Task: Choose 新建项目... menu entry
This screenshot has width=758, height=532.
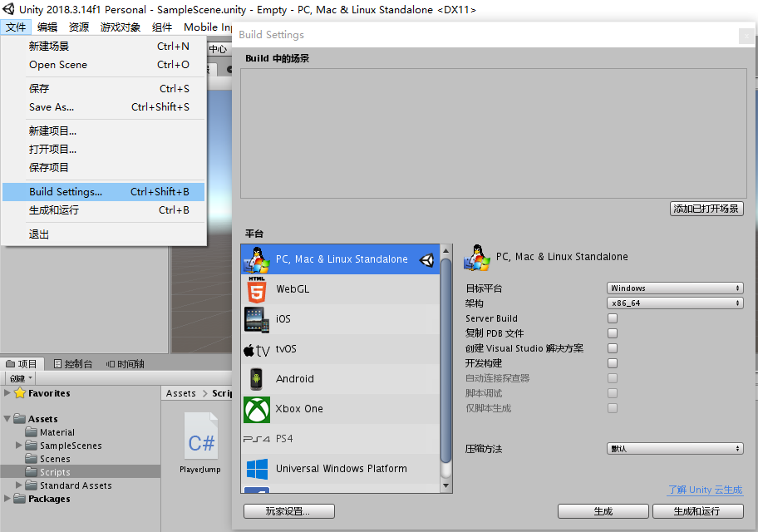Action: point(103,131)
